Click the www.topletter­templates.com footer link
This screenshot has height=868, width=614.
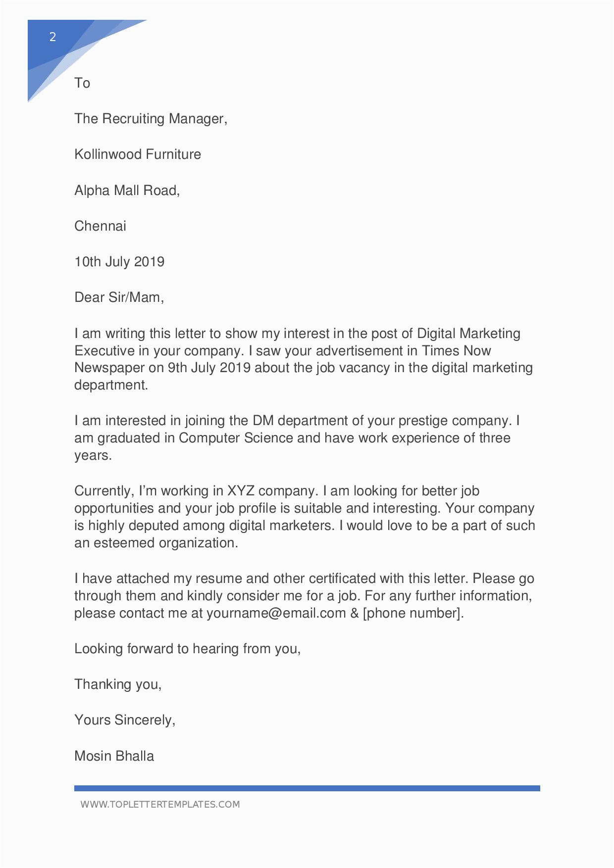[x=160, y=804]
